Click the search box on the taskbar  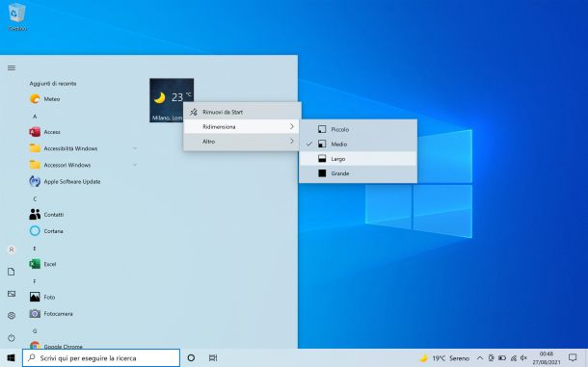pos(101,358)
